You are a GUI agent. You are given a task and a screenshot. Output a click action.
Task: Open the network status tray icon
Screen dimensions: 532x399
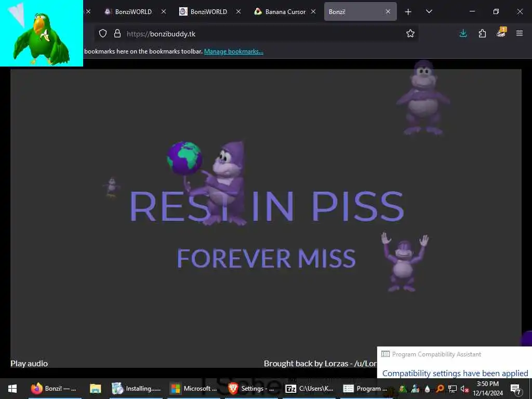452,389
